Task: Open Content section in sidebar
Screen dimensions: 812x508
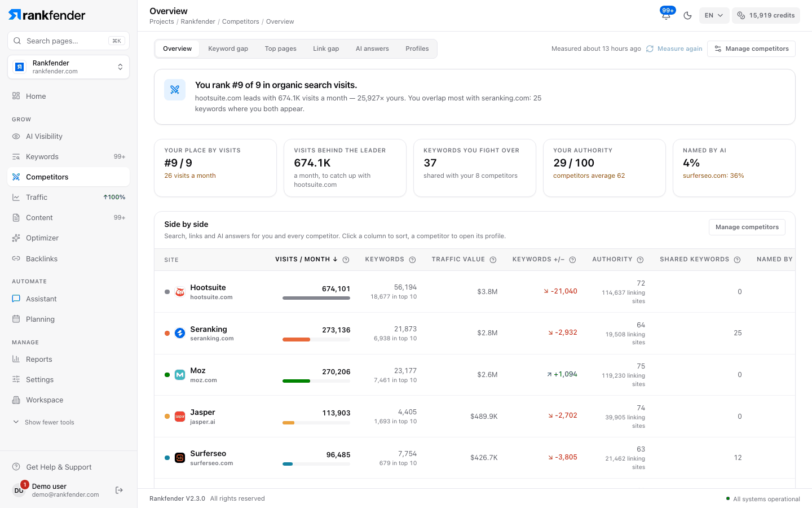Action: tap(69, 217)
